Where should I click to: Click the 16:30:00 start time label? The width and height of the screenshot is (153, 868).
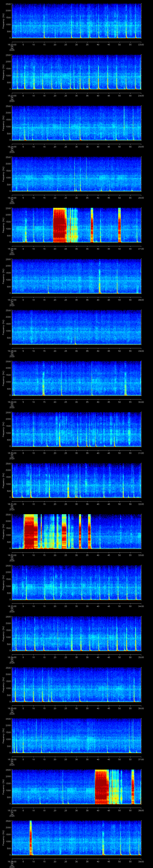[x=12, y=453]
